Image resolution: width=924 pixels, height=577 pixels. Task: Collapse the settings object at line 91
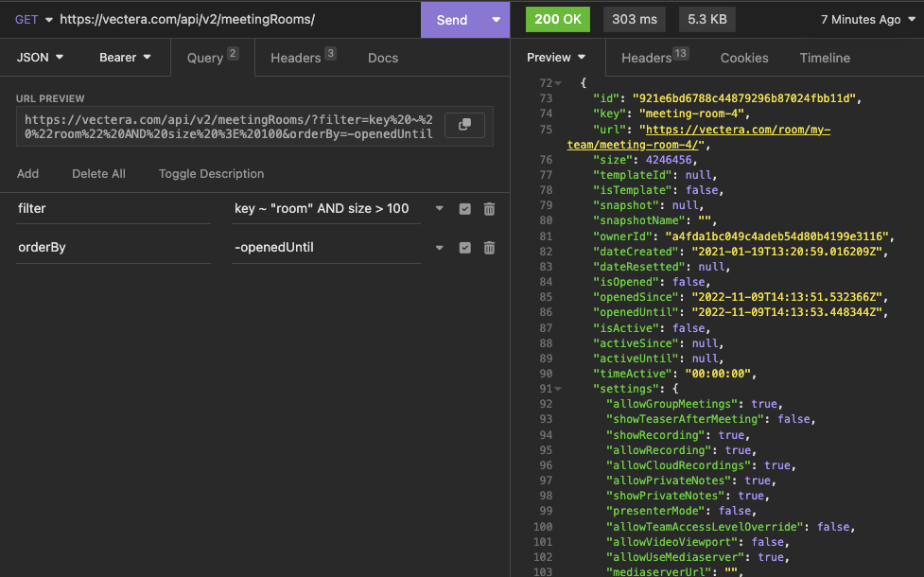tap(558, 389)
